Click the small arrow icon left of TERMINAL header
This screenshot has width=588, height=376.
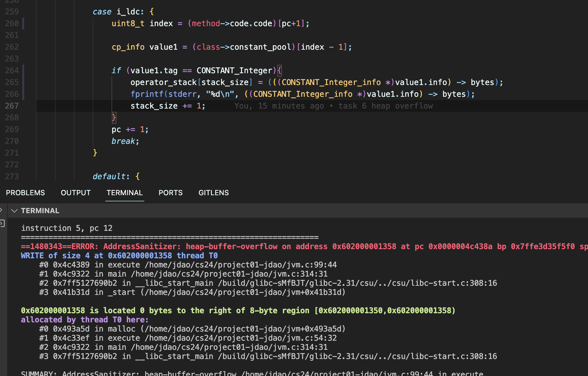[x=1, y=210]
